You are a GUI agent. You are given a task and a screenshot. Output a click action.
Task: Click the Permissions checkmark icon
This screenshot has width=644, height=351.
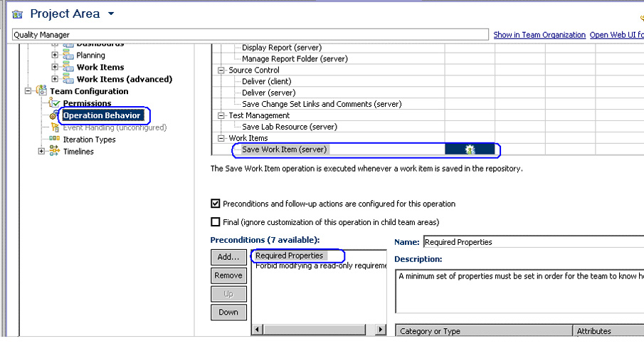click(x=56, y=104)
